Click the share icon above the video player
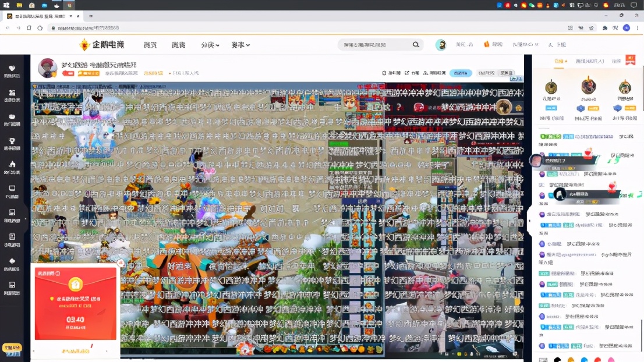The height and width of the screenshot is (362, 644). click(x=406, y=73)
